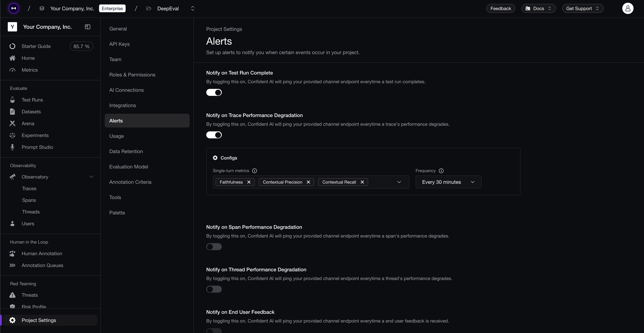Screen dimensions: 644x333
Task: Open the Every 30 minutes frequency dropdown
Action: [448, 182]
